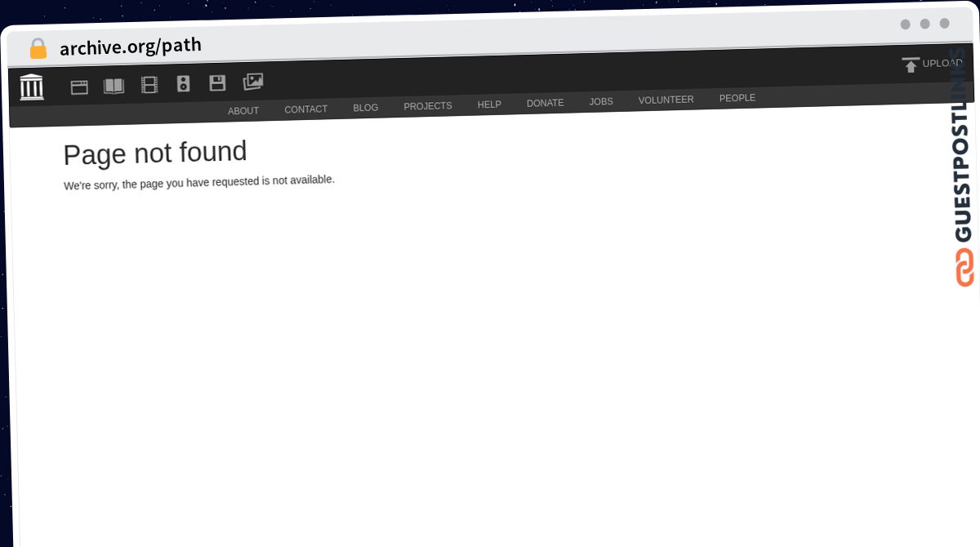980x547 pixels.
Task: Click the 'Page not found' heading
Action: click(x=155, y=153)
